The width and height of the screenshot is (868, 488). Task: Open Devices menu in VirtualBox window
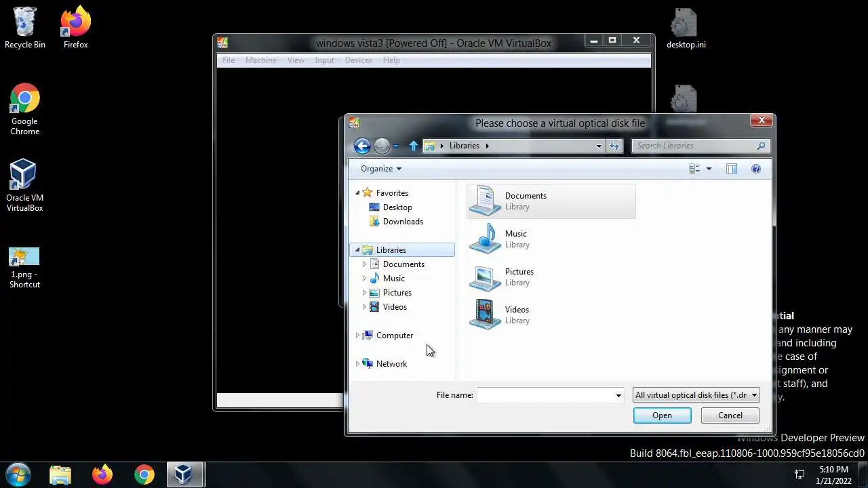click(358, 60)
